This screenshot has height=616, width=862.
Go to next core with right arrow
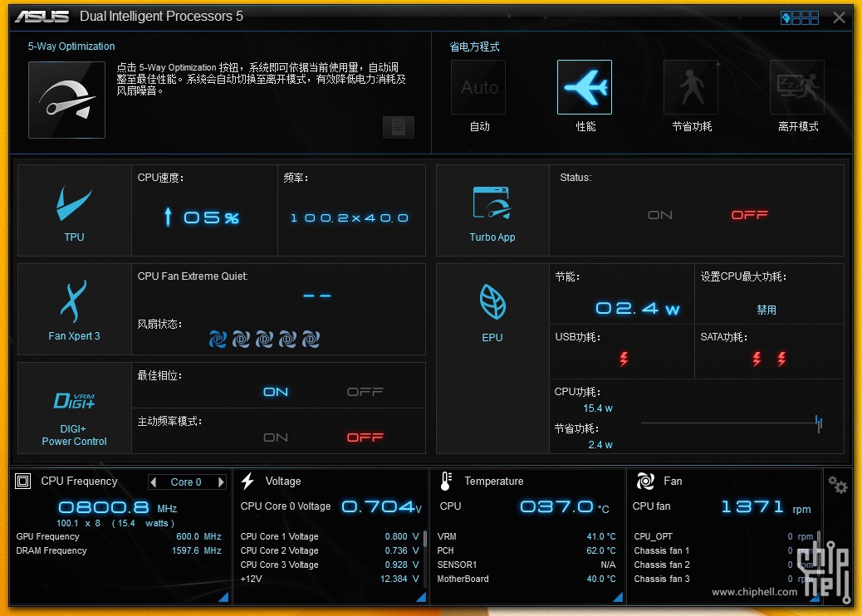pyautogui.click(x=221, y=482)
